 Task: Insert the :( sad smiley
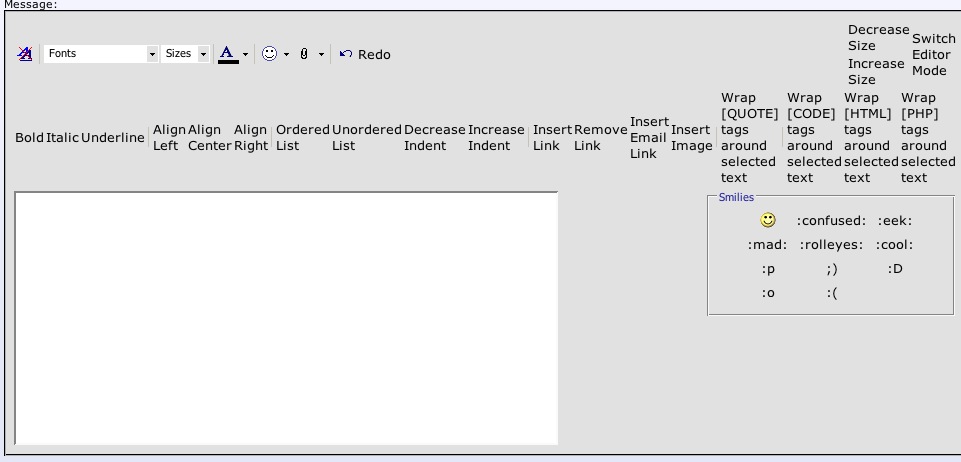click(832, 293)
